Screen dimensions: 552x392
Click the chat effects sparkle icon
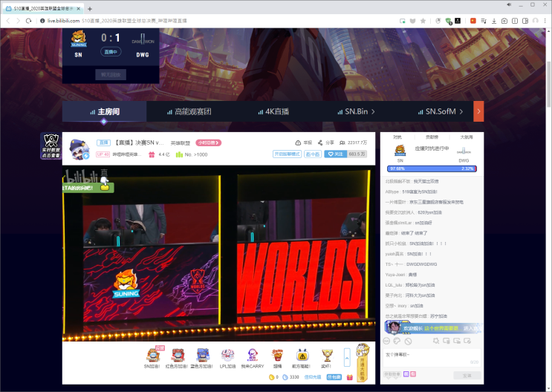point(436,341)
